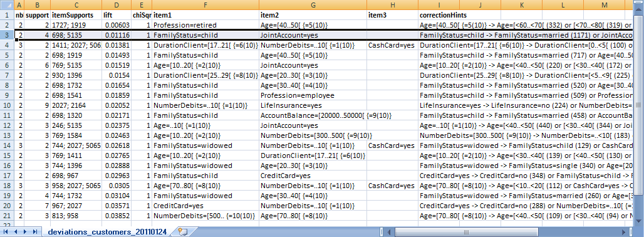Screen dimensions: 644x237
Task: Select the 'DurationClient=[25..29[' item1 cell
Action: coord(205,76)
